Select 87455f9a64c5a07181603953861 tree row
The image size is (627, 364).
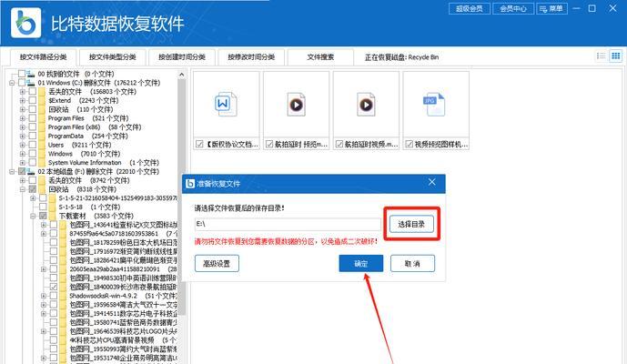point(123,234)
